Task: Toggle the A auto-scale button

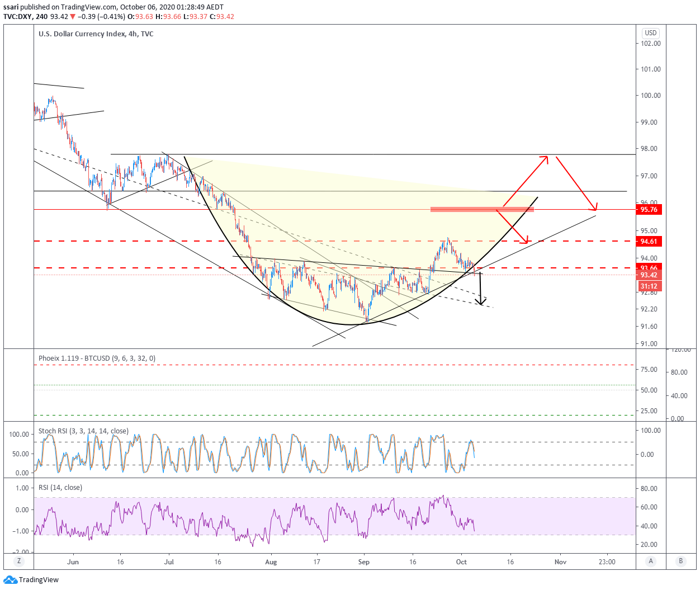Action: 651,561
